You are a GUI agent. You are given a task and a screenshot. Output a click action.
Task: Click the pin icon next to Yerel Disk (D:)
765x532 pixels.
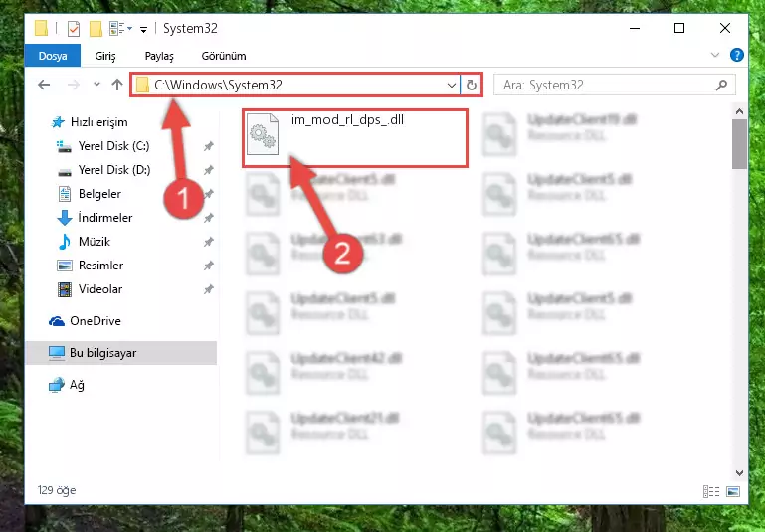coord(208,170)
